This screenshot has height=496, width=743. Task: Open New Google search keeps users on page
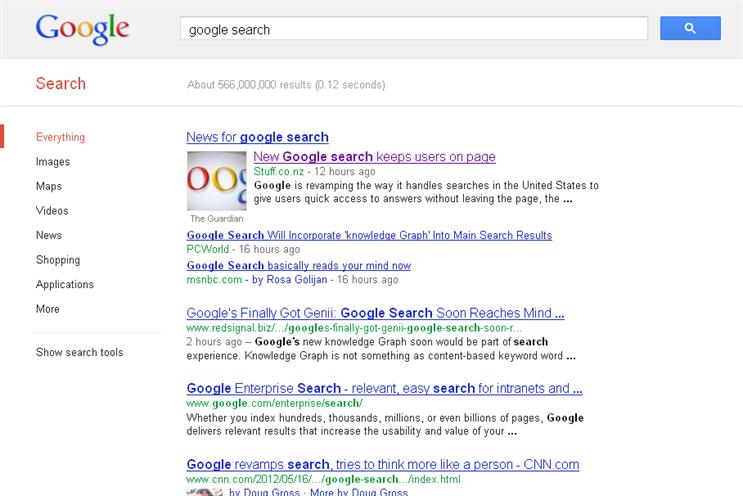(374, 157)
